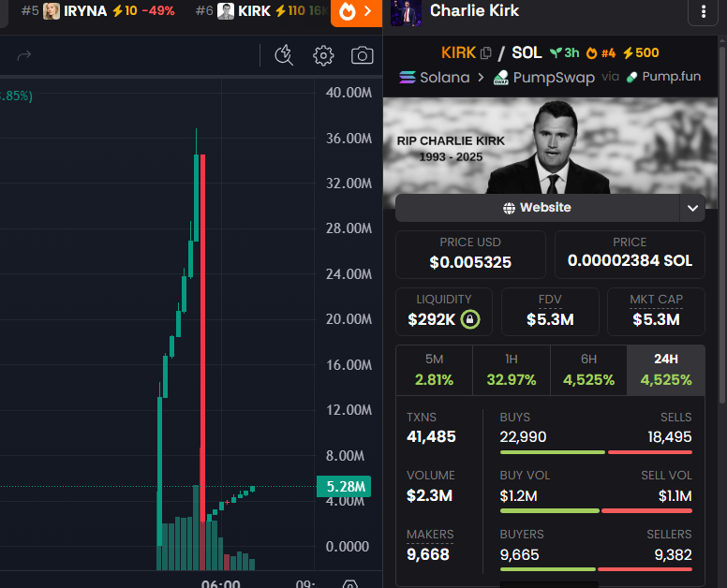Image resolution: width=727 pixels, height=588 pixels.
Task: Click the MKT CAP $5.3M box
Action: (656, 312)
